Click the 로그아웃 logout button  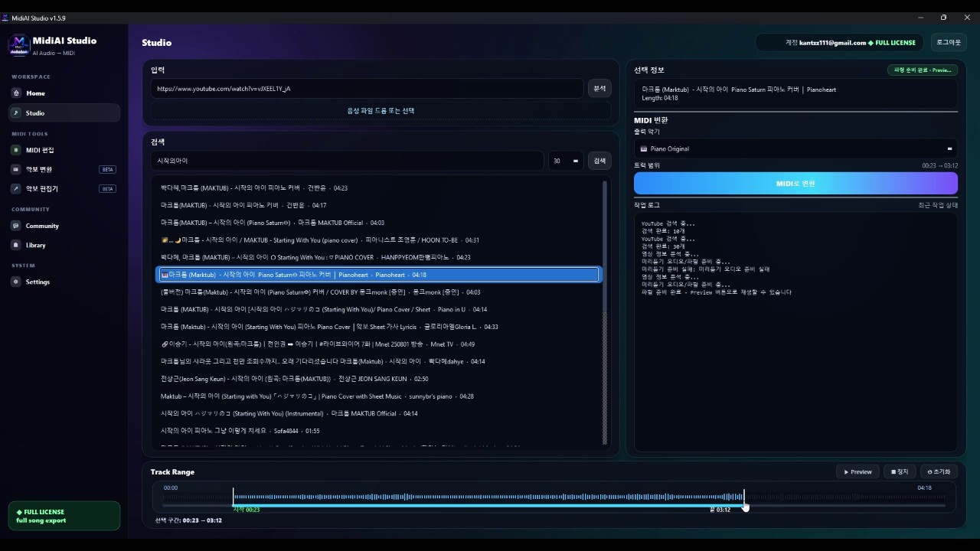point(948,43)
